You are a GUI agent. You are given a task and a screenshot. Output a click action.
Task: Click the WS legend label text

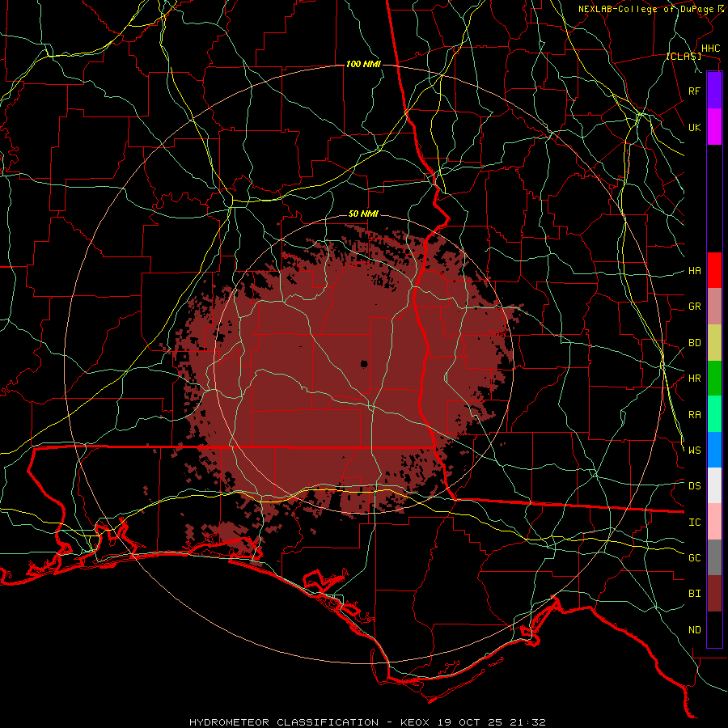(x=694, y=450)
